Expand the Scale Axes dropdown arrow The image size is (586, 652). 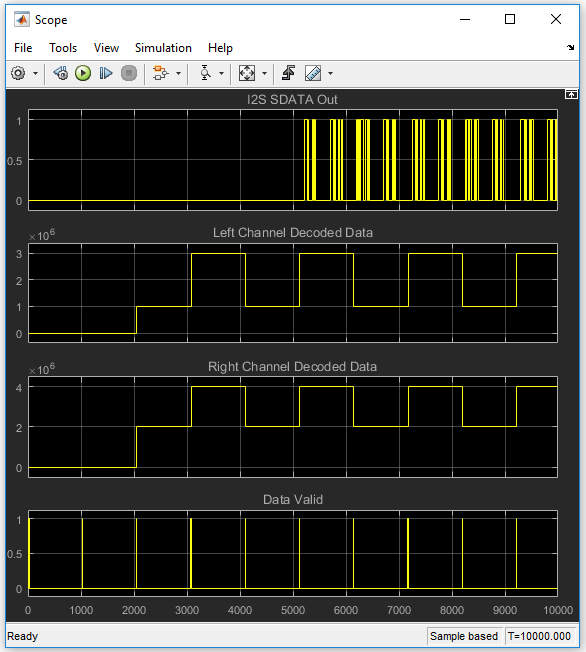[264, 74]
